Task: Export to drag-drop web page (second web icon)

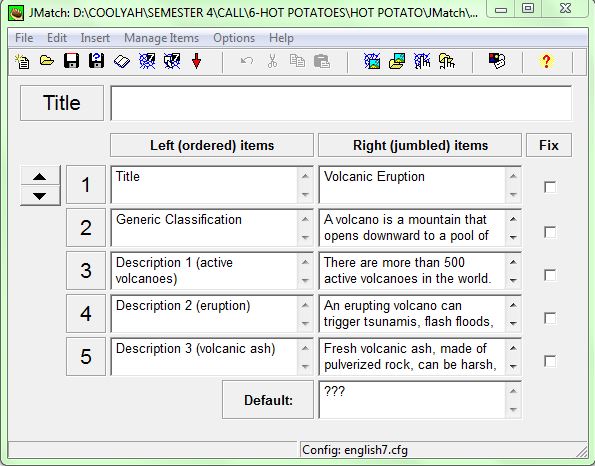Action: (x=172, y=61)
